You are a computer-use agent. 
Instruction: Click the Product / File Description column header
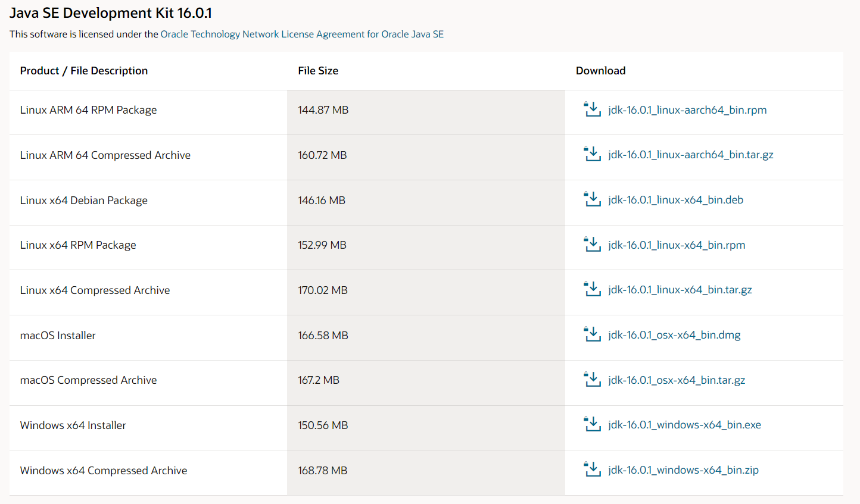pyautogui.click(x=84, y=71)
